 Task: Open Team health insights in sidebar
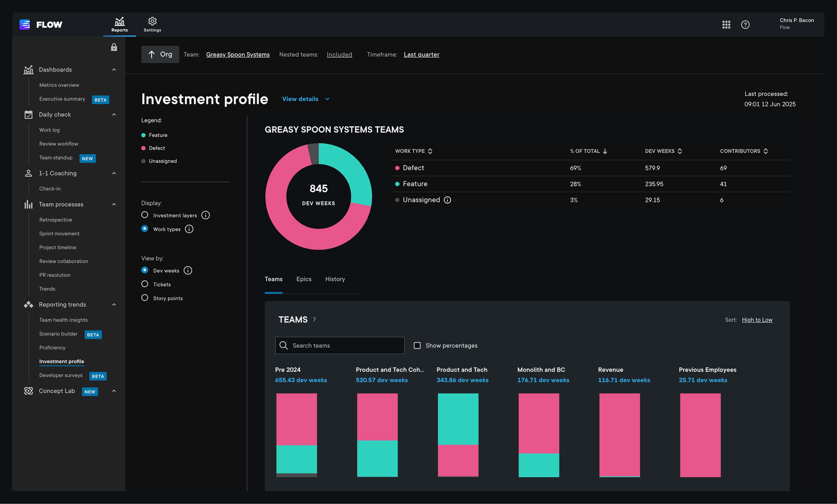point(63,320)
